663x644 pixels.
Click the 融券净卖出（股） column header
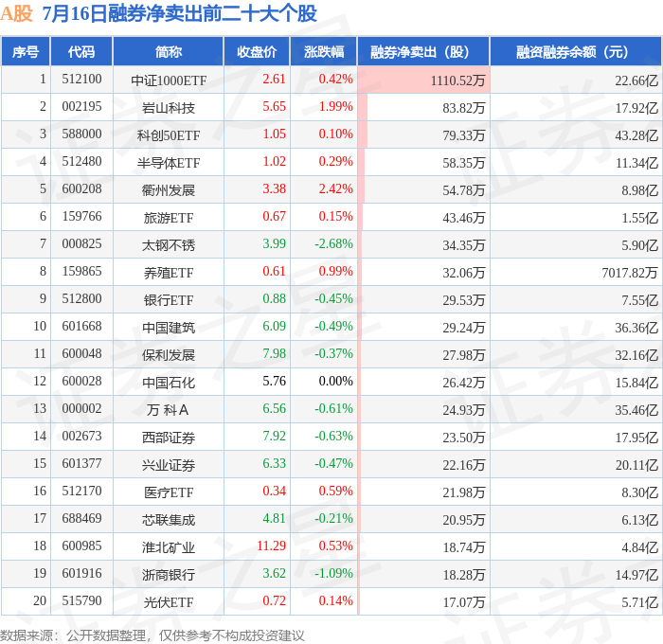pos(423,51)
